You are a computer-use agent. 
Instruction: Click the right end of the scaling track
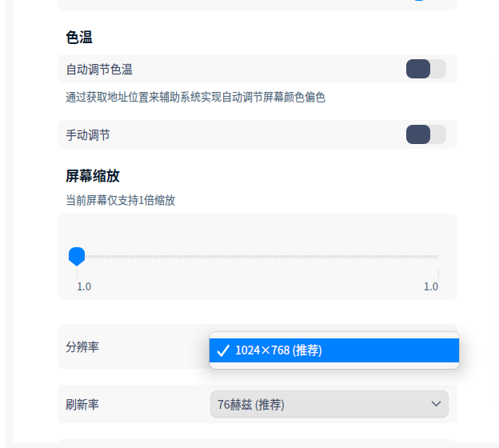point(437,257)
